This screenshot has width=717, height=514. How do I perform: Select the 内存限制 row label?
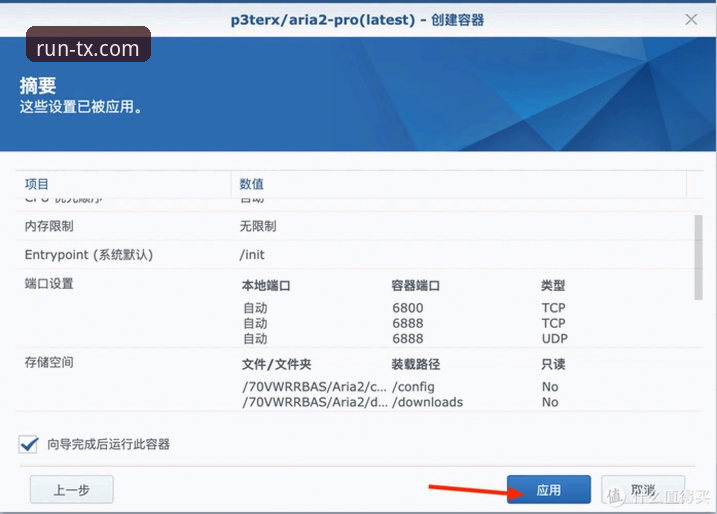click(49, 226)
